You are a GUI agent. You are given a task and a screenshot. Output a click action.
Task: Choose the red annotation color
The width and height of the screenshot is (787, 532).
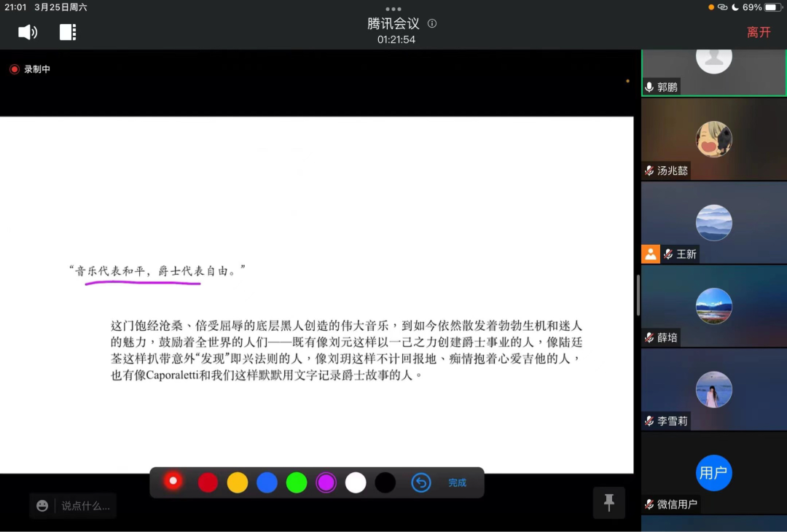click(208, 482)
